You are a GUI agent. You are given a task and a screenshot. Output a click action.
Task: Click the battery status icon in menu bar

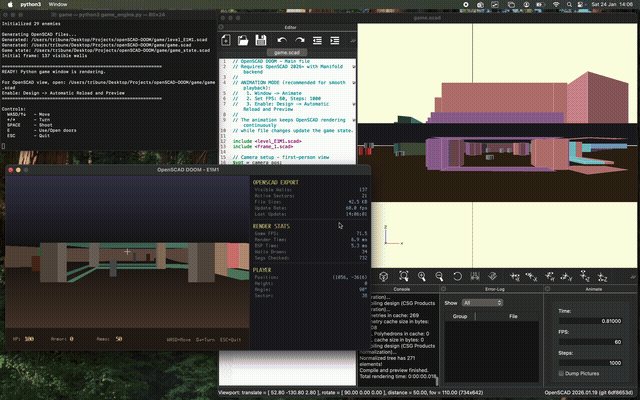(540, 4)
